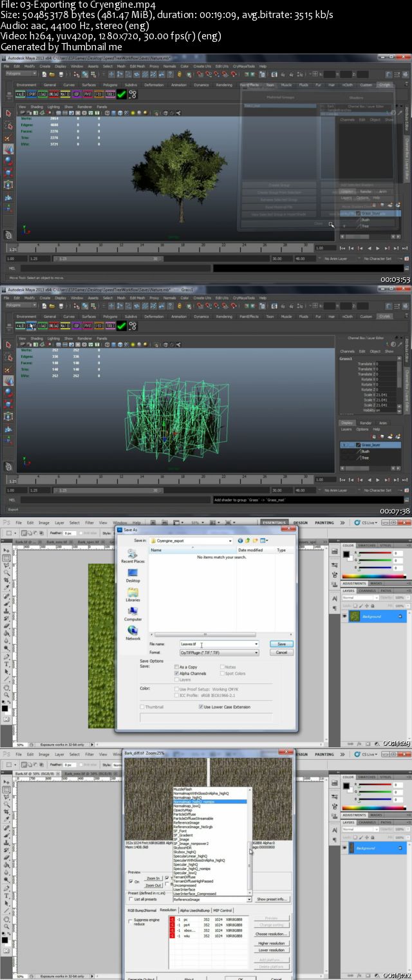The height and width of the screenshot is (980, 412).
Task: Click highlighted EXPORT shelf icon in grass frame
Action: tap(32, 326)
